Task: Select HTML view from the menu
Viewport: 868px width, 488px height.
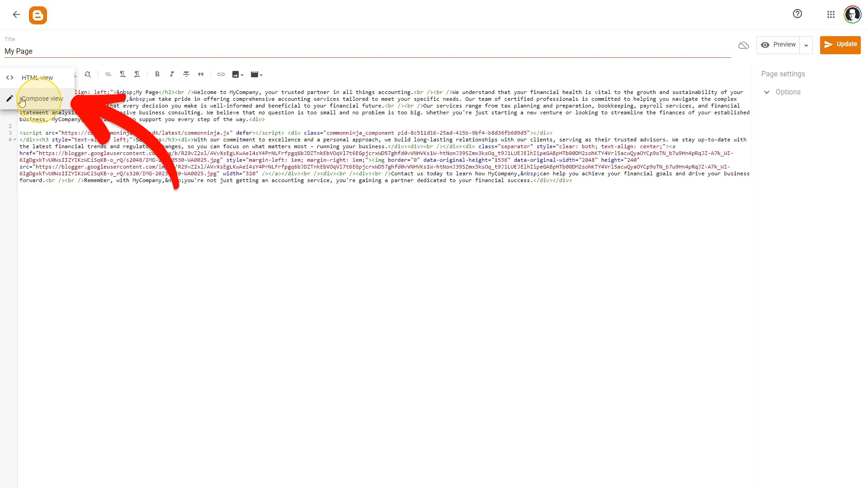Action: point(38,78)
